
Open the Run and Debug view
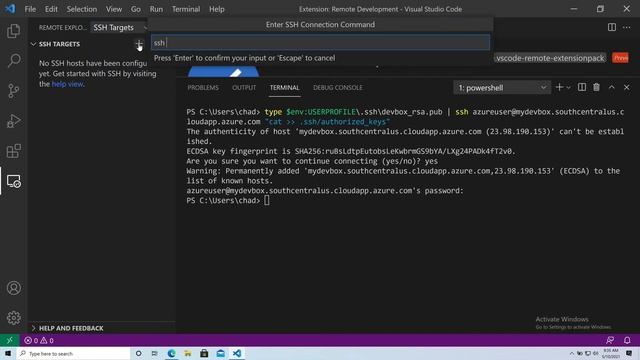[x=13, y=121]
